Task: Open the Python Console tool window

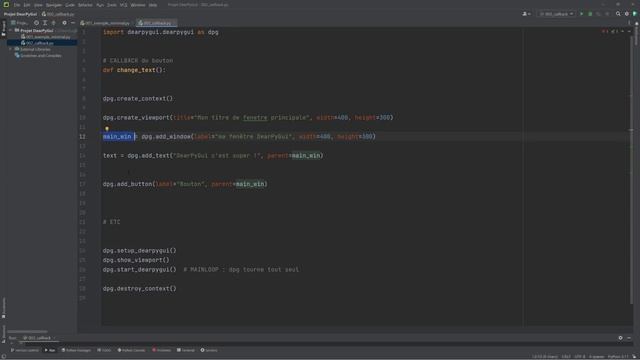Action: click(131, 350)
